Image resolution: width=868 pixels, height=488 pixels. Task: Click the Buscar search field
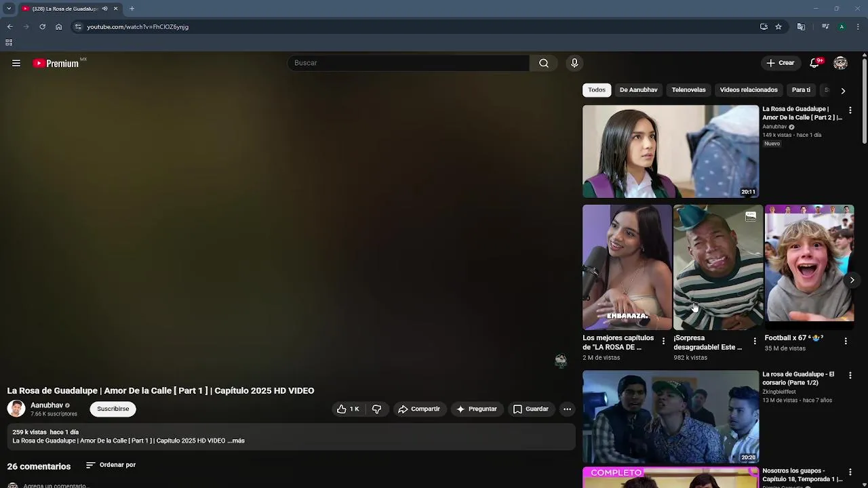click(408, 63)
